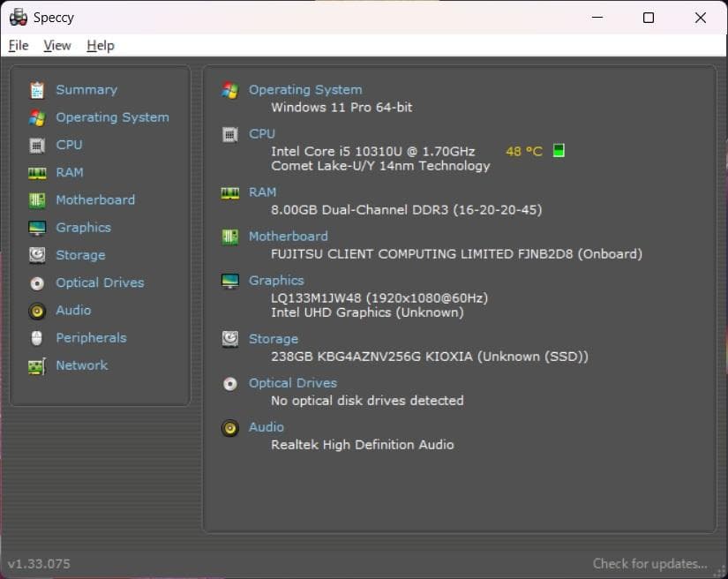Click the Audio speaker icon in the sidebar
The image size is (728, 579).
[36, 310]
